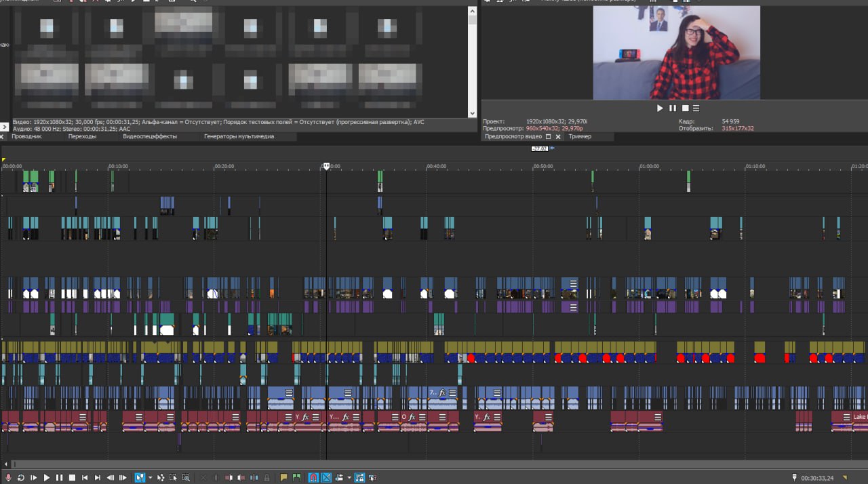
Task: Open fx on the audio clip labeled O
Action: click(412, 417)
